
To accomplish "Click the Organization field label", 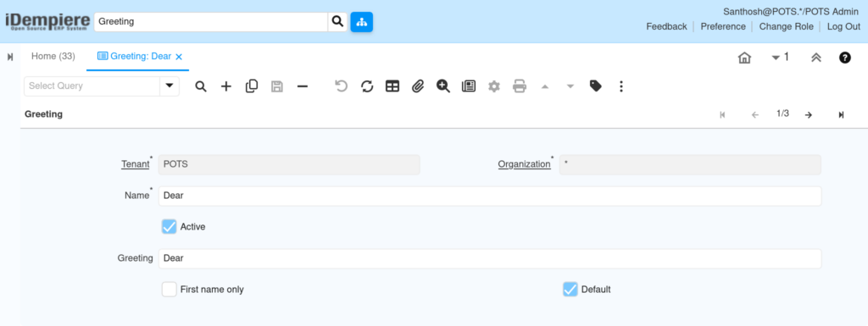I will point(524,164).
